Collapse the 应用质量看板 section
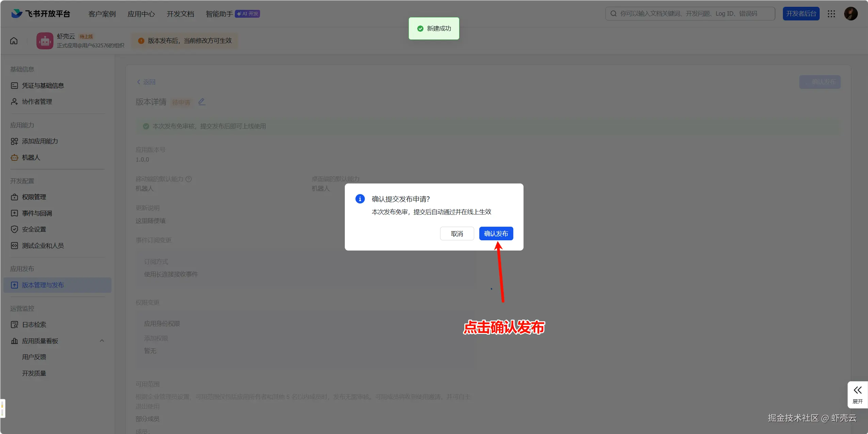The height and width of the screenshot is (434, 868). point(102,340)
